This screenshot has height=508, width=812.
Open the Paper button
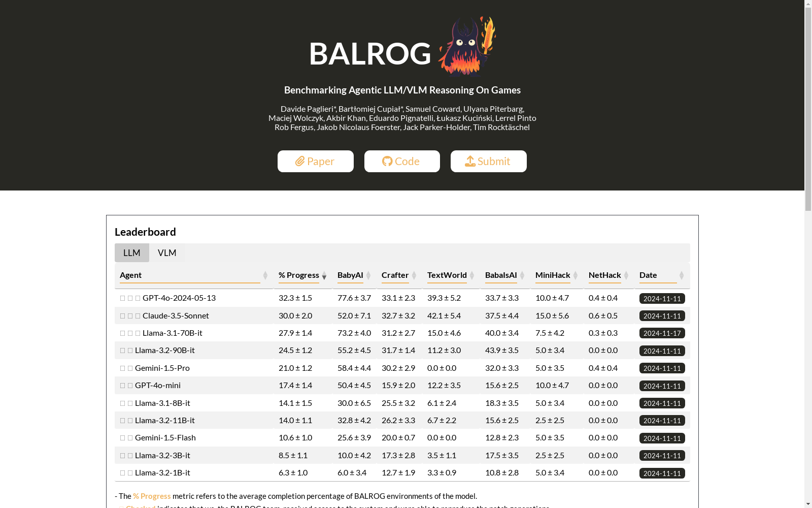coord(316,161)
